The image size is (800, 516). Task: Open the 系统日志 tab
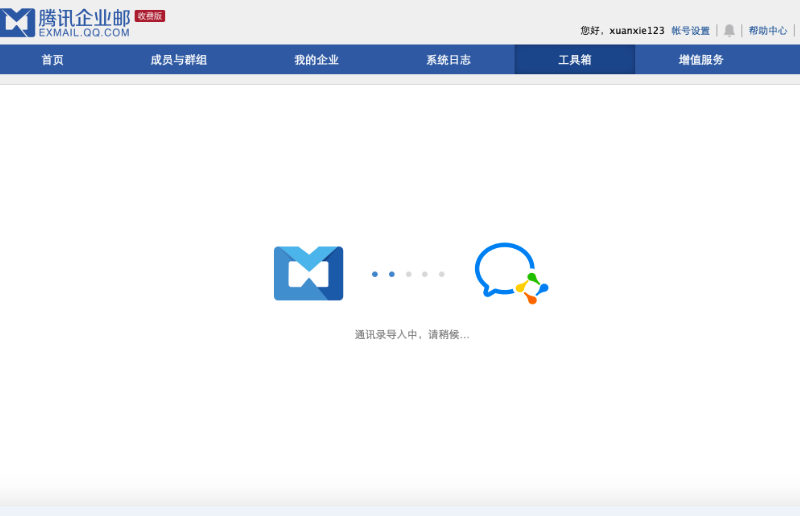coord(448,60)
